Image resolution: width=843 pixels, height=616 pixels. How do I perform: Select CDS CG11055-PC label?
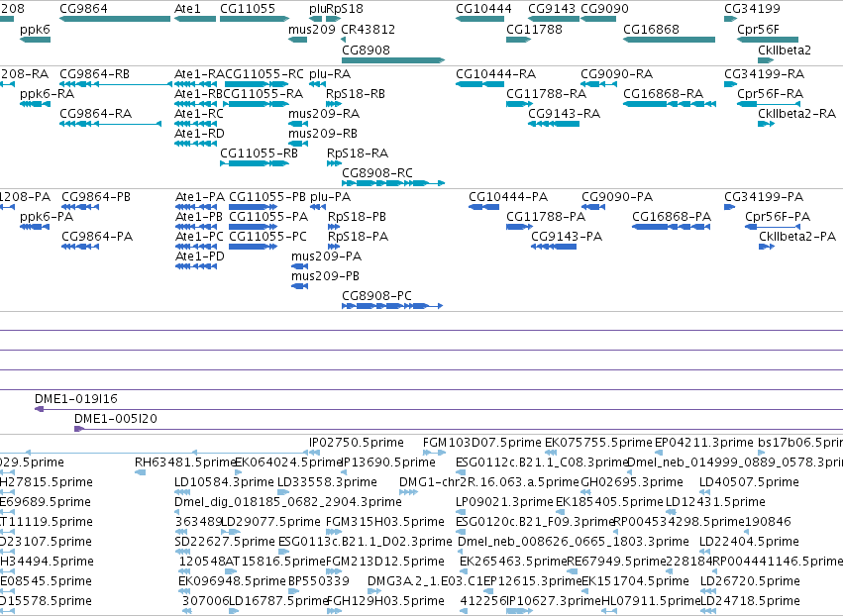[x=267, y=237]
